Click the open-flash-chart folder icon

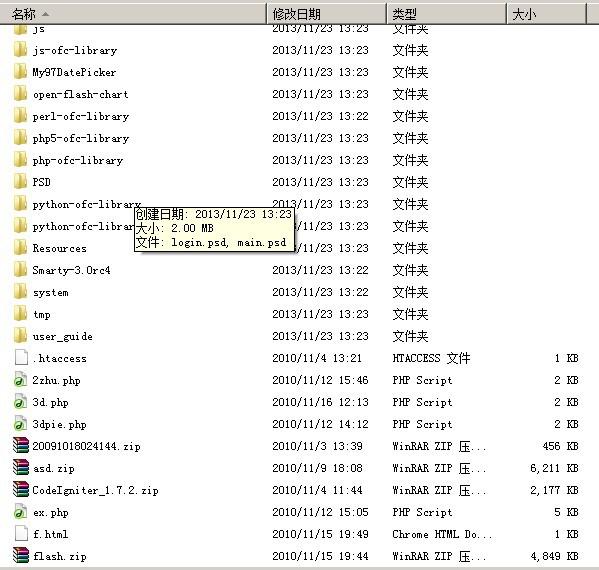point(20,94)
